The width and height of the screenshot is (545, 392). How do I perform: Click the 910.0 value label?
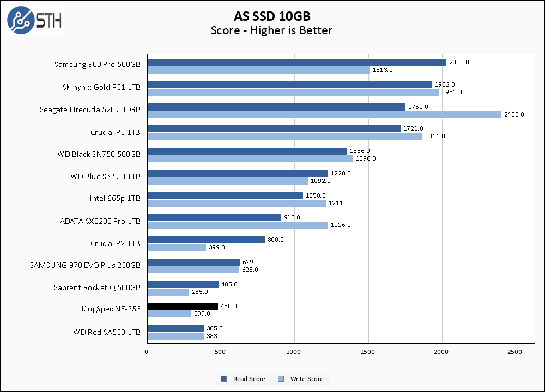click(292, 217)
